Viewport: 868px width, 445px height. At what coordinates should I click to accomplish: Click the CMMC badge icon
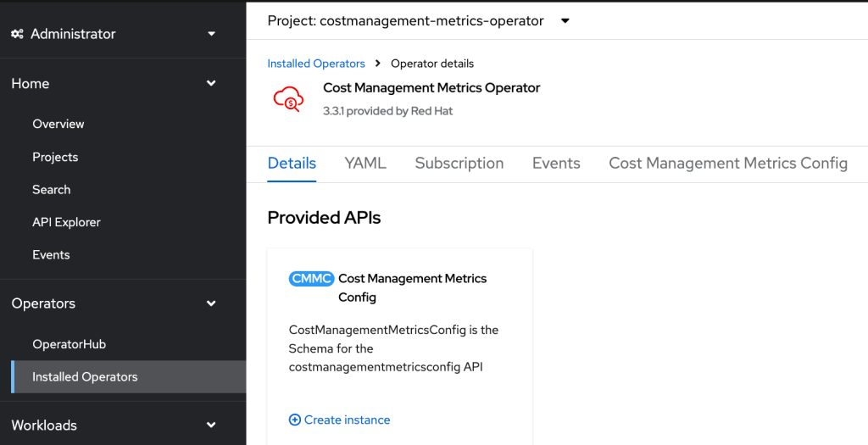[311, 279]
